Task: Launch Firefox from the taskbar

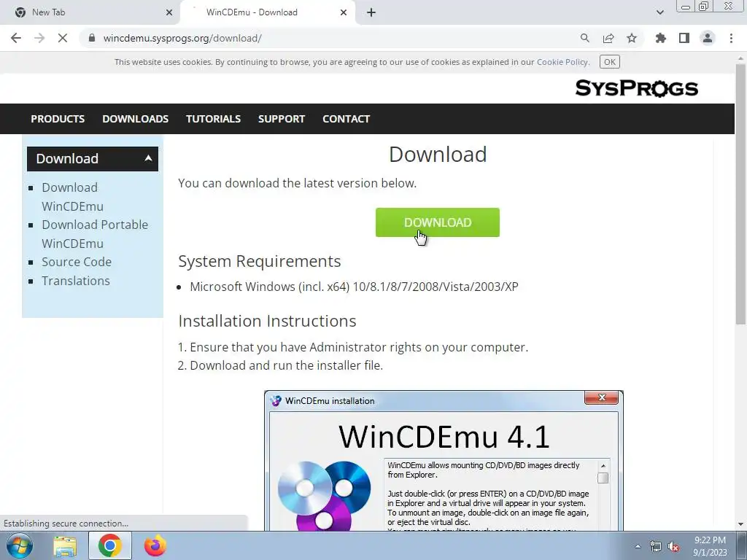Action: [155, 545]
